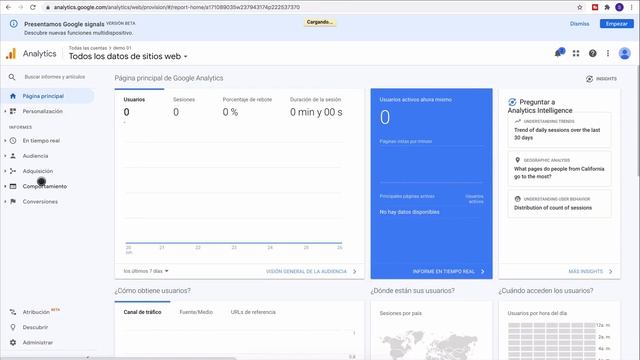Expand the Personalización section
The image size is (640, 360).
click(x=5, y=111)
